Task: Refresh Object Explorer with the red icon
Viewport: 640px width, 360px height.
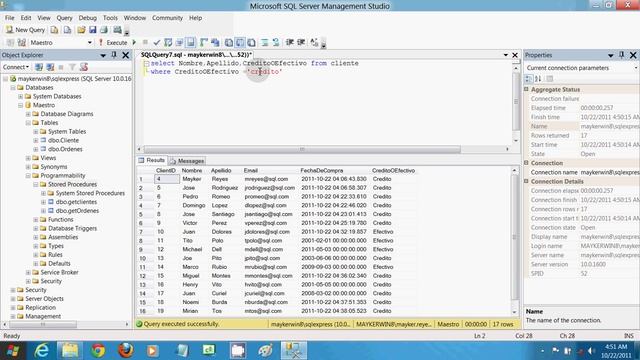Action: [84, 67]
